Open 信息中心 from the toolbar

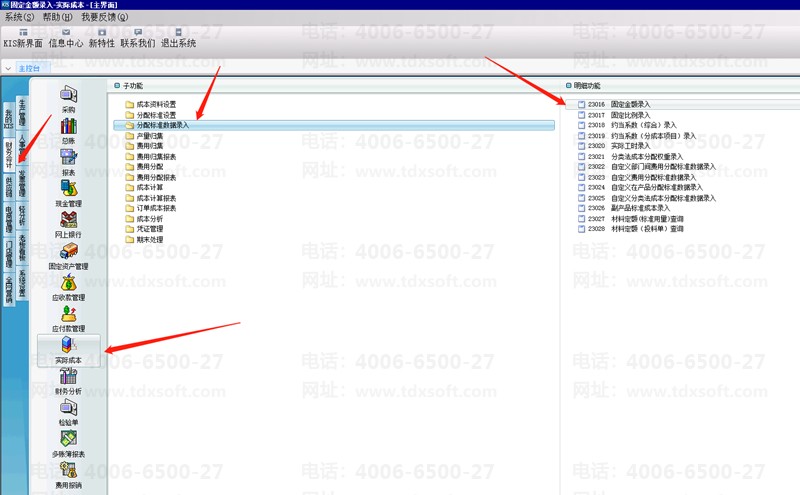pos(66,38)
